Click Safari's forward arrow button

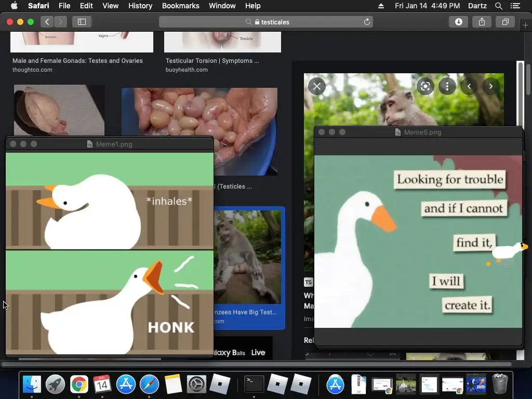click(x=60, y=22)
